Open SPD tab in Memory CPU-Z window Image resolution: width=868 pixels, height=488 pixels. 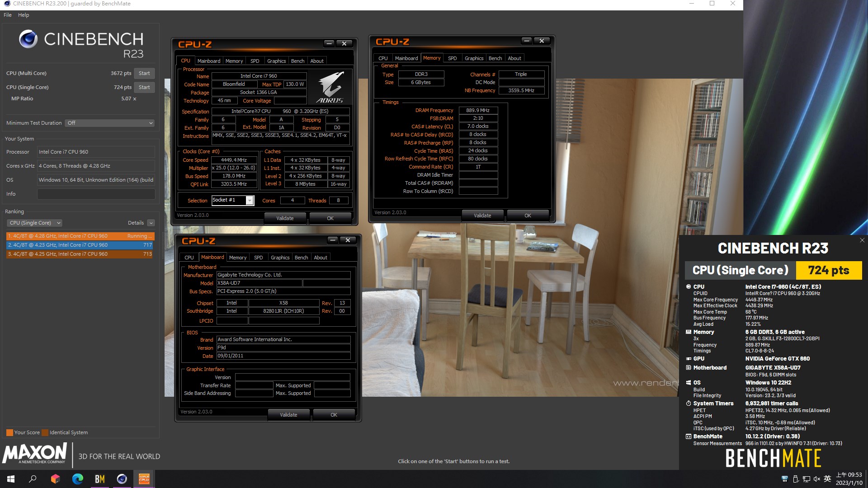pos(453,58)
